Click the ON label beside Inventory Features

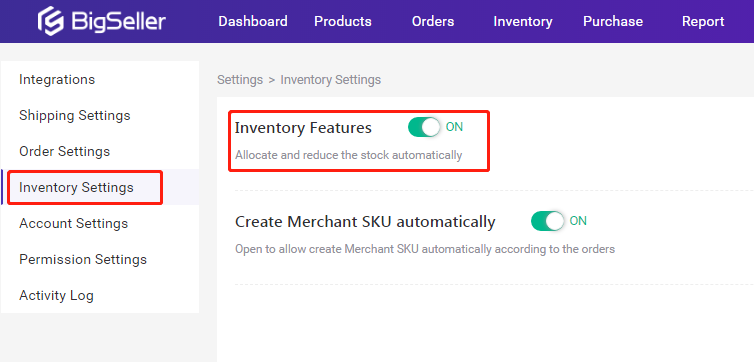pyautogui.click(x=454, y=127)
